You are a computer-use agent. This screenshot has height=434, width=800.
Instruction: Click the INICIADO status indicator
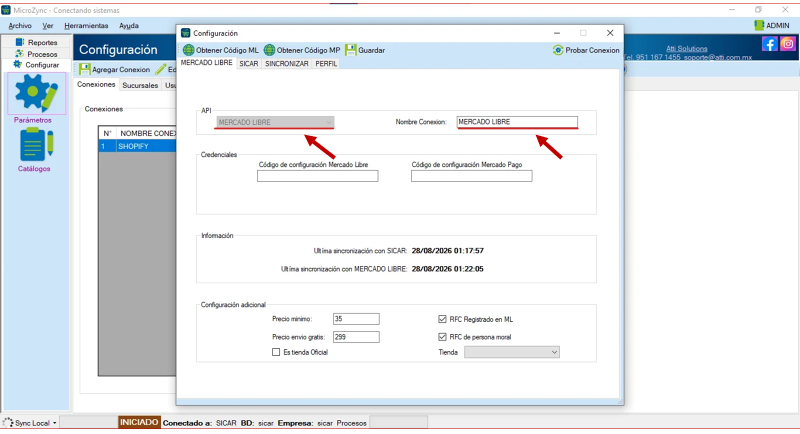click(139, 422)
